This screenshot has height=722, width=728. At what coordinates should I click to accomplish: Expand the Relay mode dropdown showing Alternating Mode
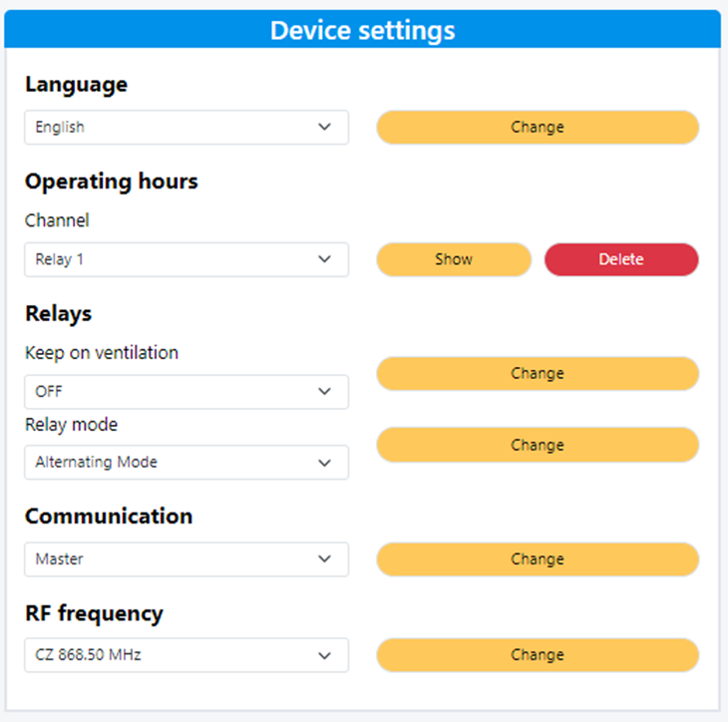click(186, 463)
